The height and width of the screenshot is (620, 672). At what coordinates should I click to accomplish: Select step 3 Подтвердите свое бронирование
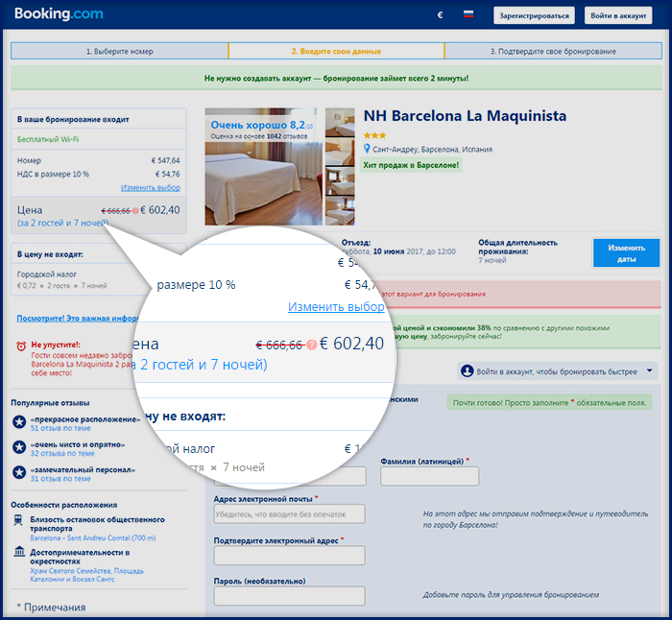pyautogui.click(x=553, y=51)
